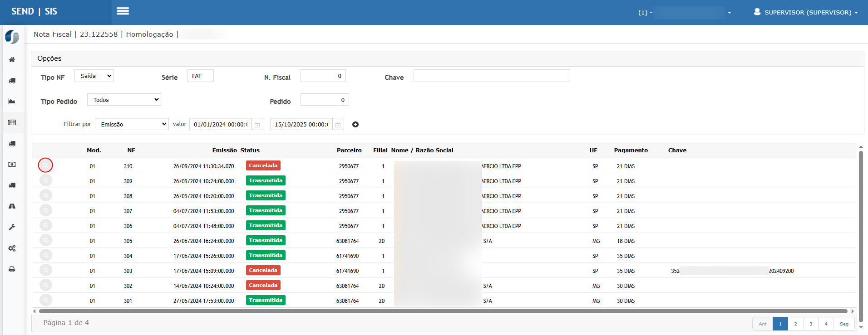The height and width of the screenshot is (335, 868).
Task: Expand the Filtrar por Emissão dropdown
Action: pos(132,124)
